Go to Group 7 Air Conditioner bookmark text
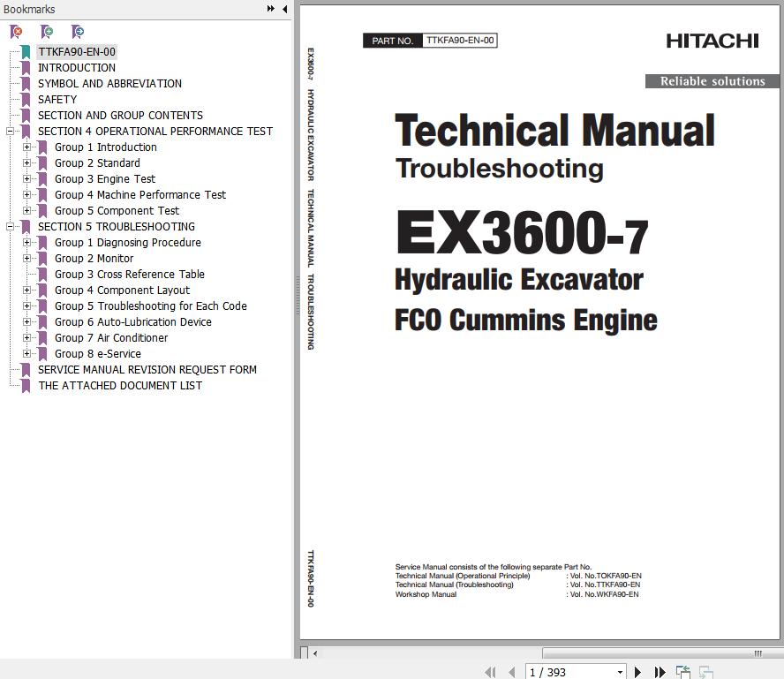Viewport: 784px width, 679px height. coord(111,338)
